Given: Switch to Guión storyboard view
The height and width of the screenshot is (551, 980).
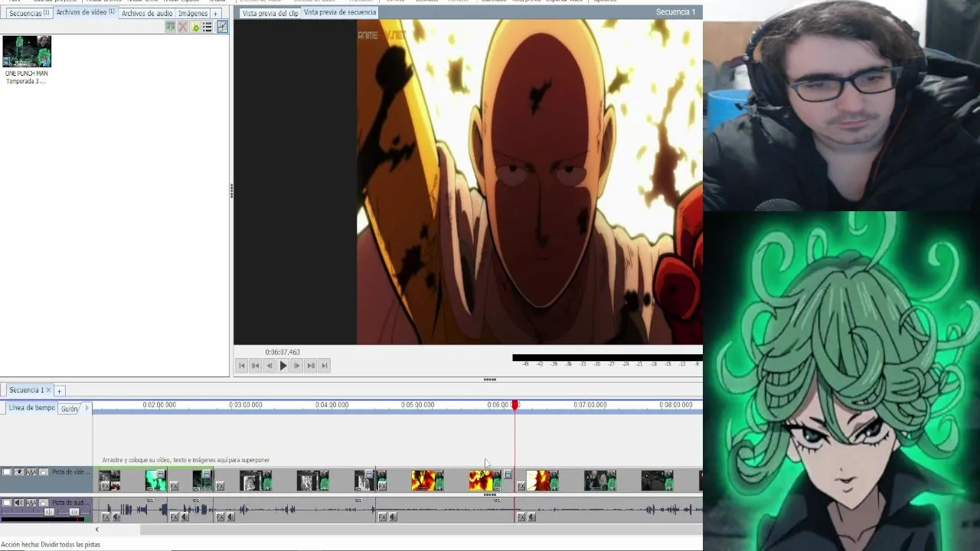Looking at the screenshot, I should [x=70, y=409].
